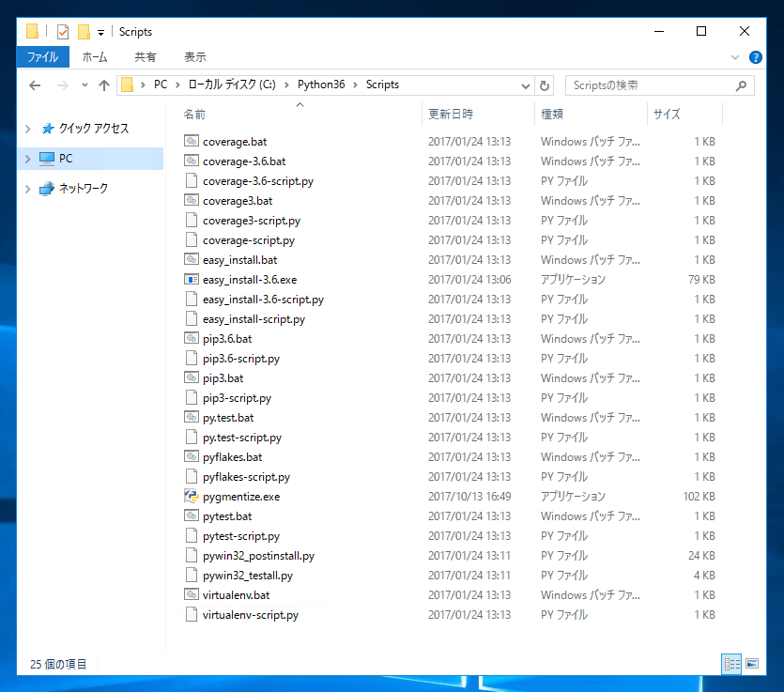The height and width of the screenshot is (692, 784).
Task: Switch to large thumbnail view
Action: click(x=752, y=664)
